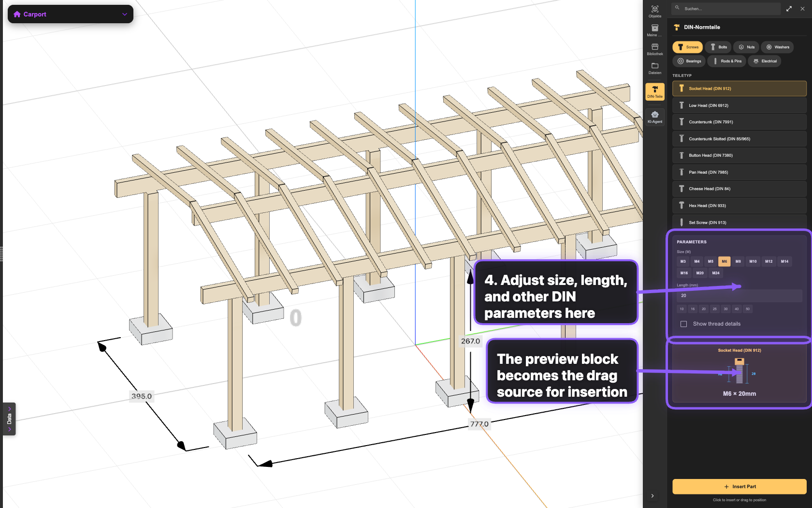
Task: Expand the bottom-right chevron panel arrow
Action: [x=652, y=496]
